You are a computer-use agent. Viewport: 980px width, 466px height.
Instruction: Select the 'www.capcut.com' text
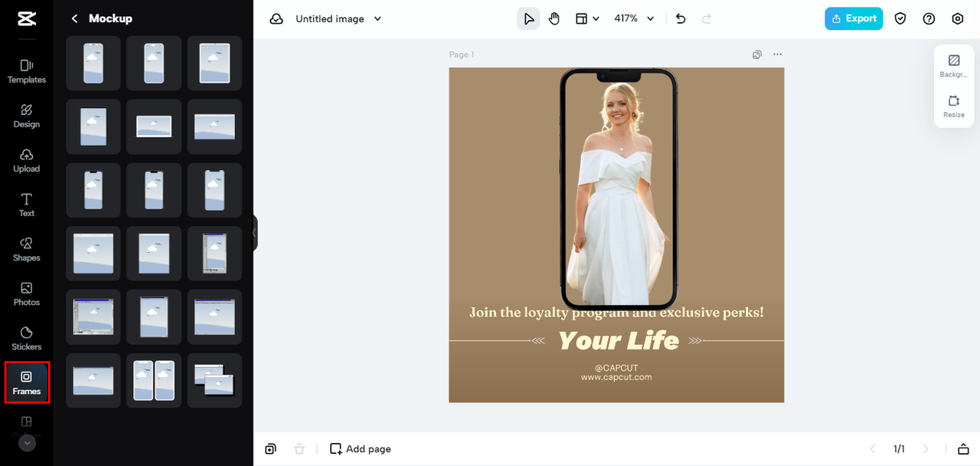coord(616,377)
